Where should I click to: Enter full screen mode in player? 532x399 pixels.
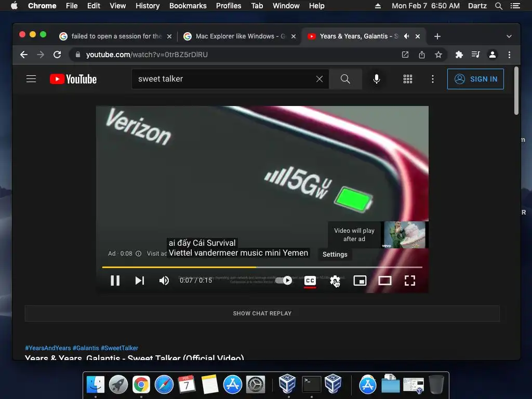pyautogui.click(x=410, y=281)
